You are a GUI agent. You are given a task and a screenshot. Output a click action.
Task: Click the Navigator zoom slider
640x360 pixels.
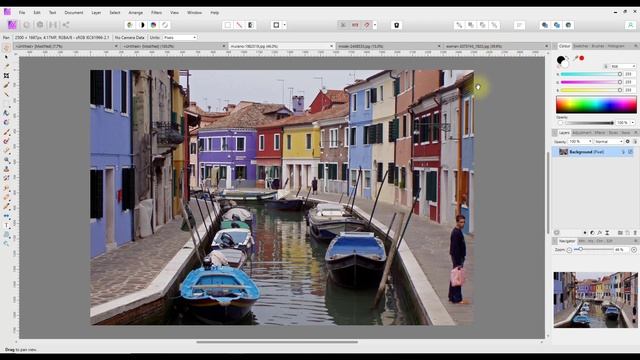(x=593, y=249)
